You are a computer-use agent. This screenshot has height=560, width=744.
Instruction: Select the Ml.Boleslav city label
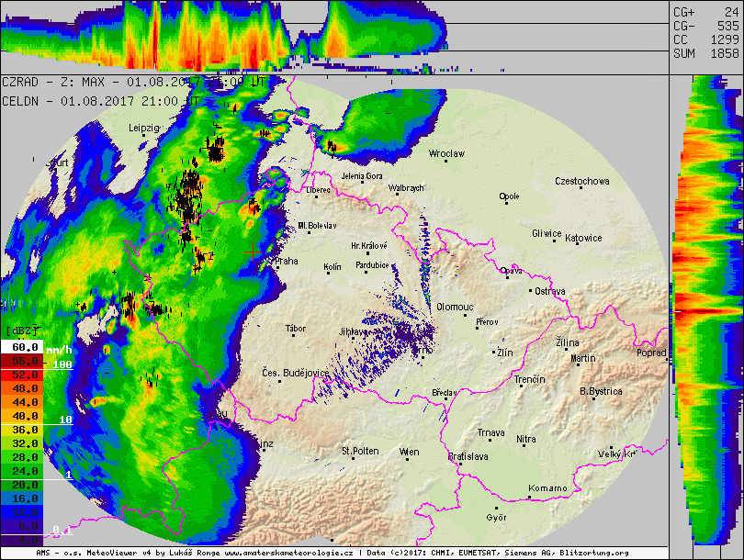tap(318, 226)
